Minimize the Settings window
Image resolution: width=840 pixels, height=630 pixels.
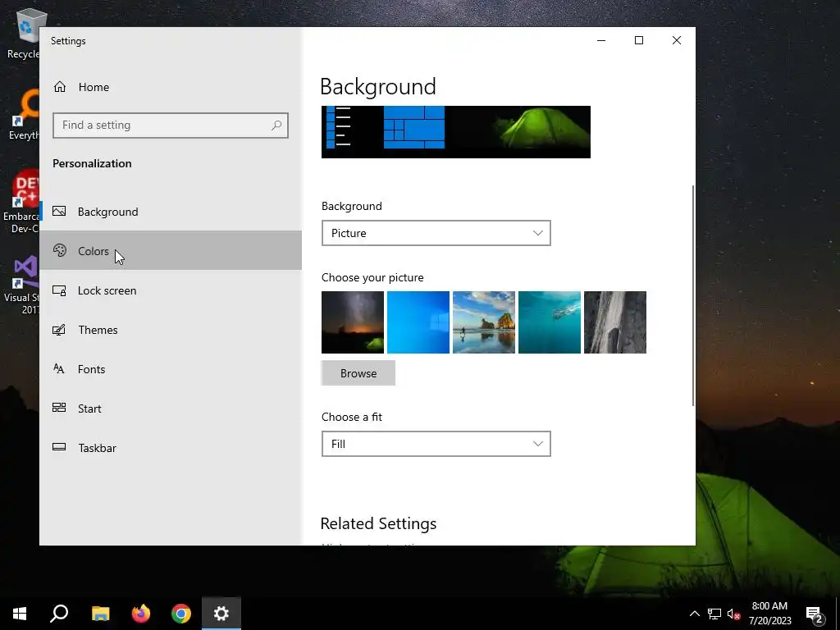click(601, 41)
